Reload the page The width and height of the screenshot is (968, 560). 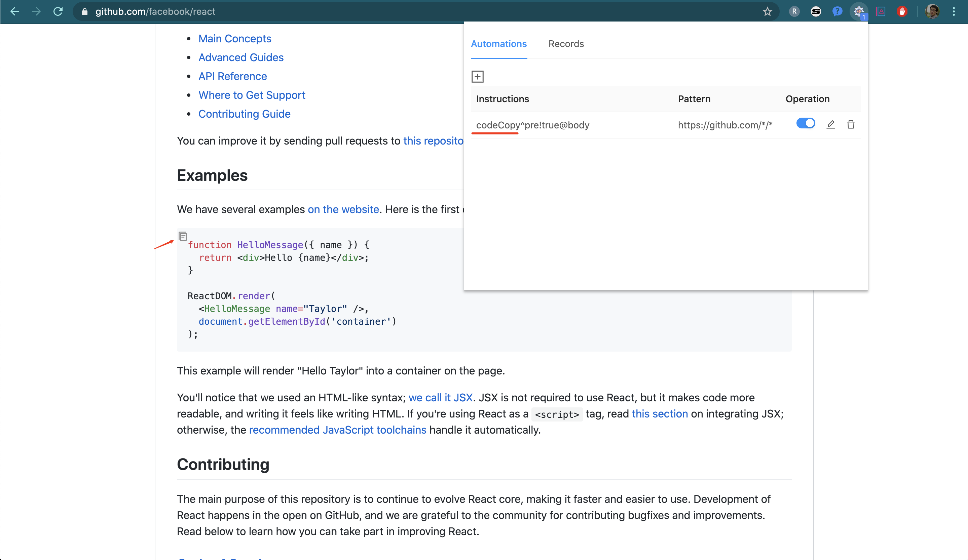pyautogui.click(x=58, y=11)
